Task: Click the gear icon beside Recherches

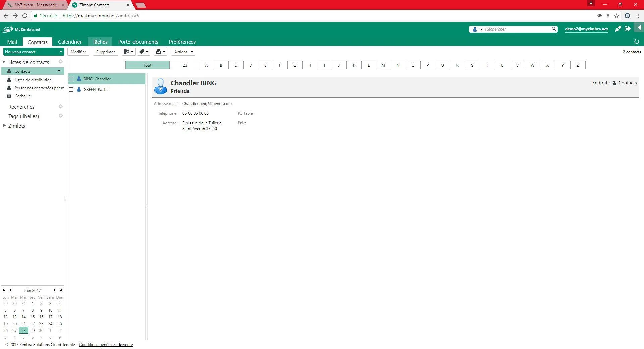Action: pyautogui.click(x=61, y=106)
